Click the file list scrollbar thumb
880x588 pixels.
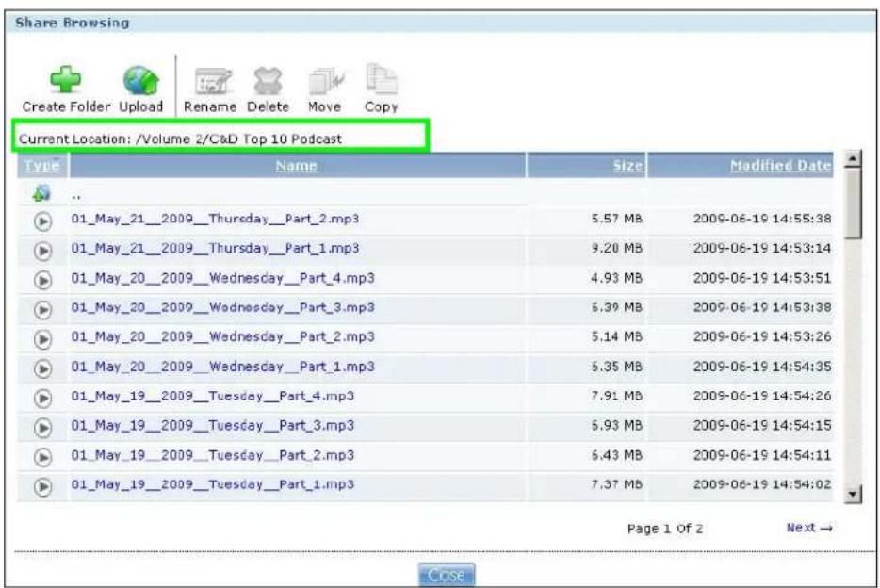(x=853, y=204)
